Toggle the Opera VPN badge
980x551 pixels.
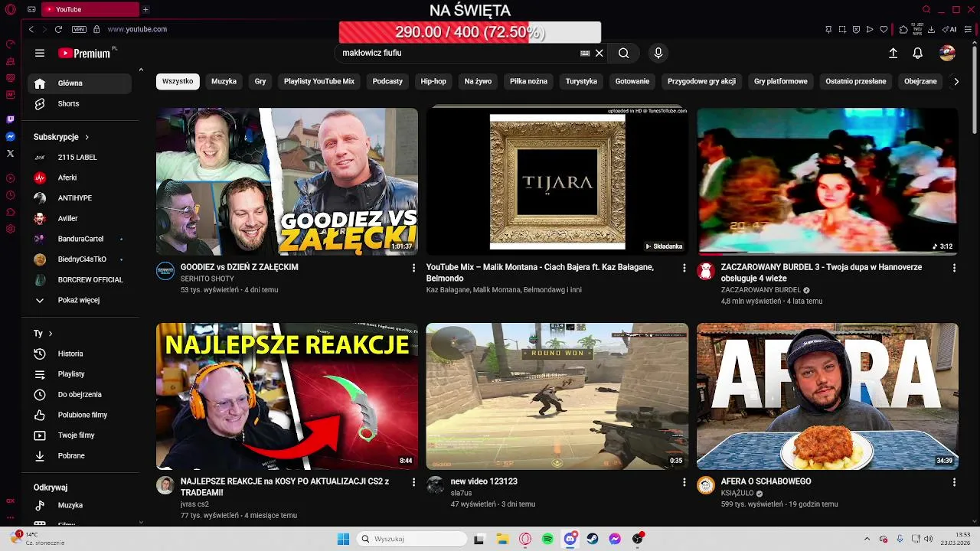coord(79,29)
